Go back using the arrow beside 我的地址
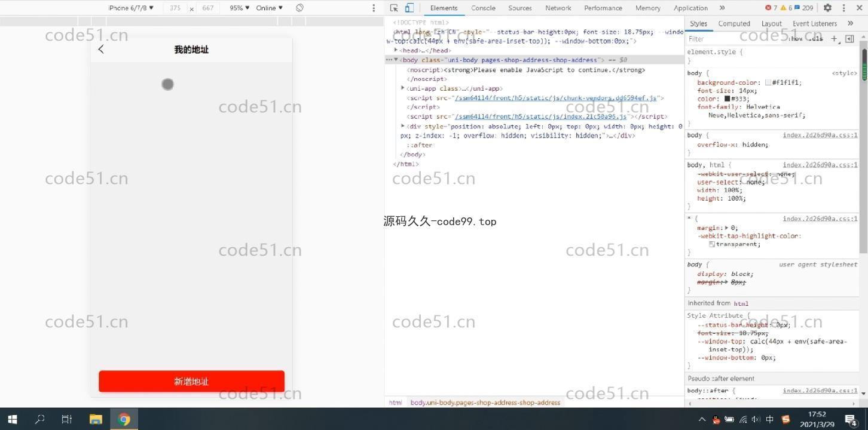The width and height of the screenshot is (868, 430). click(x=101, y=50)
